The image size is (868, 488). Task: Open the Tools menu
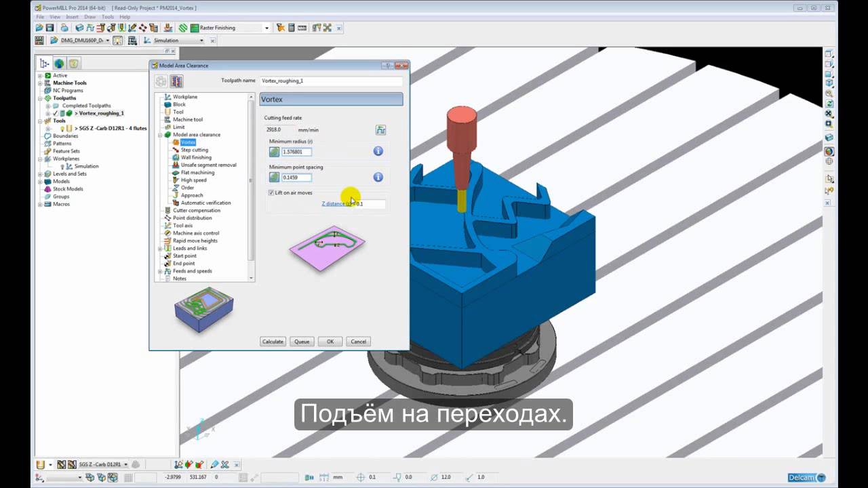point(108,16)
